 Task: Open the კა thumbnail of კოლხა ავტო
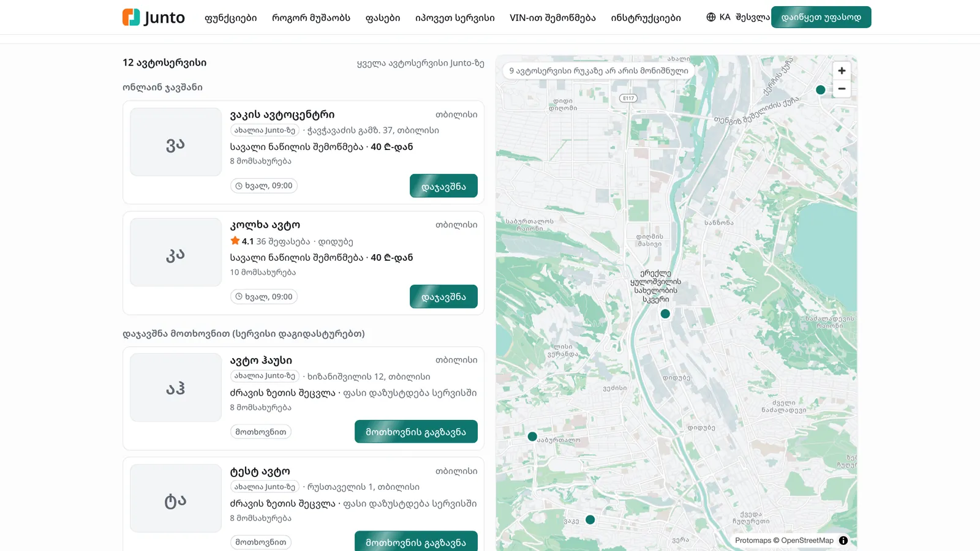pyautogui.click(x=176, y=252)
